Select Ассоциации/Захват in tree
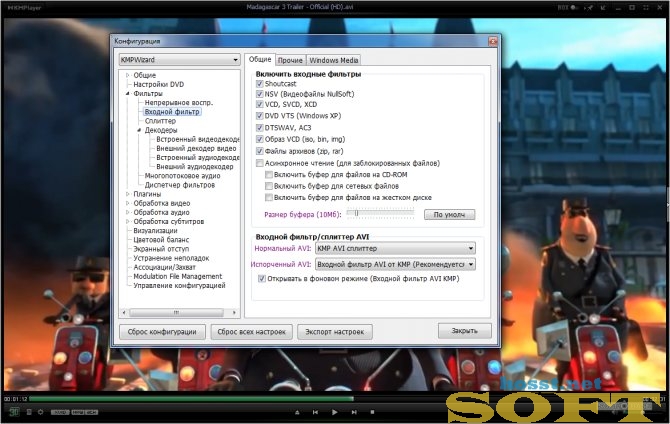670x424 pixels. [x=165, y=267]
